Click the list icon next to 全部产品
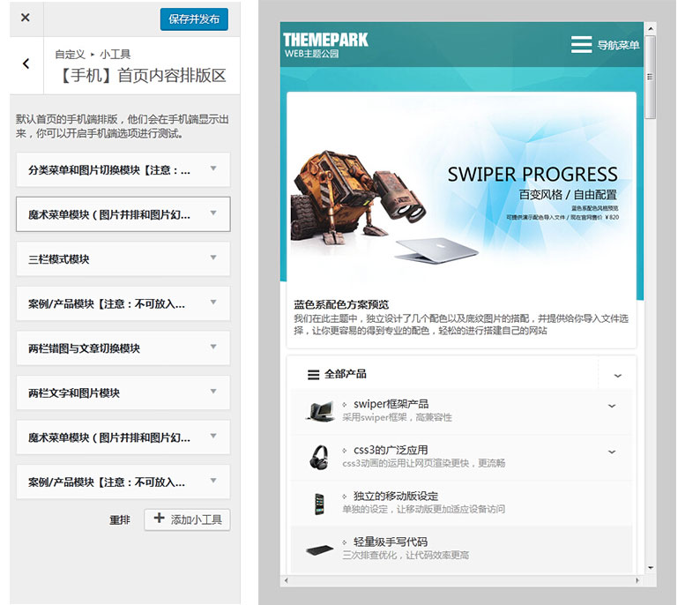The height and width of the screenshot is (605, 700). pos(313,375)
